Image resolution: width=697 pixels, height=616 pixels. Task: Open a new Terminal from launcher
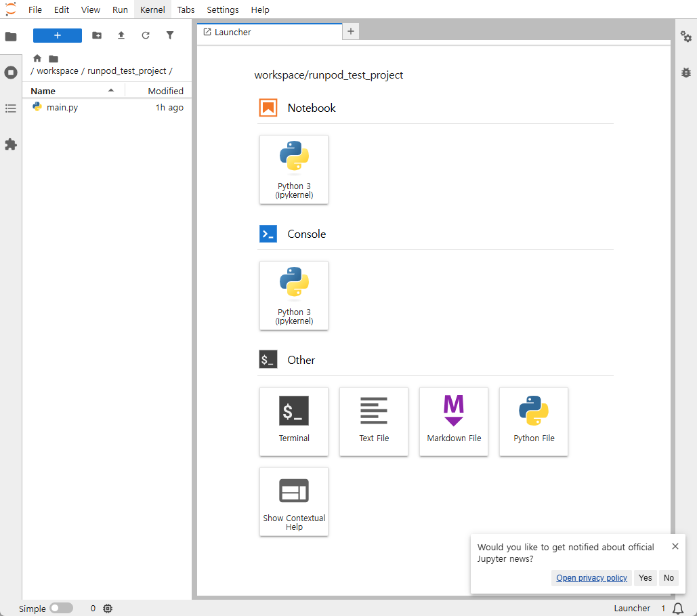pos(294,422)
